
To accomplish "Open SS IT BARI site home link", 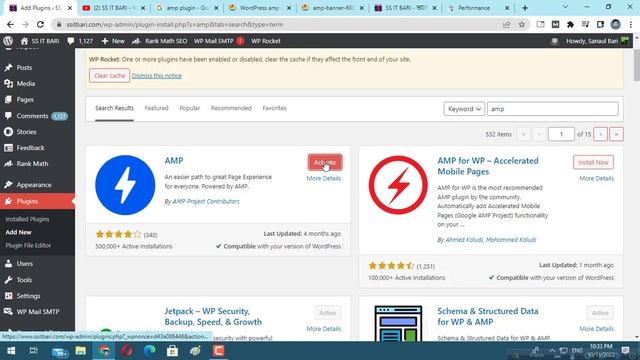I will (x=40, y=41).
